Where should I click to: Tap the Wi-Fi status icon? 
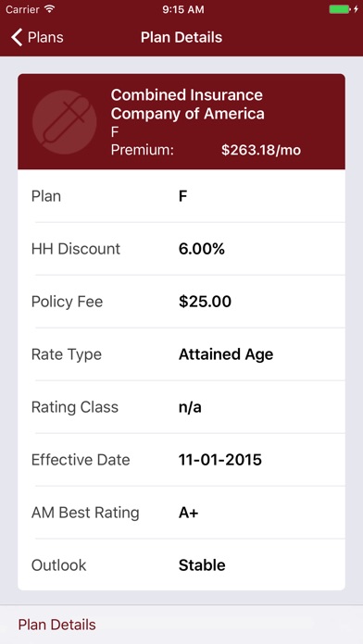pos(50,9)
